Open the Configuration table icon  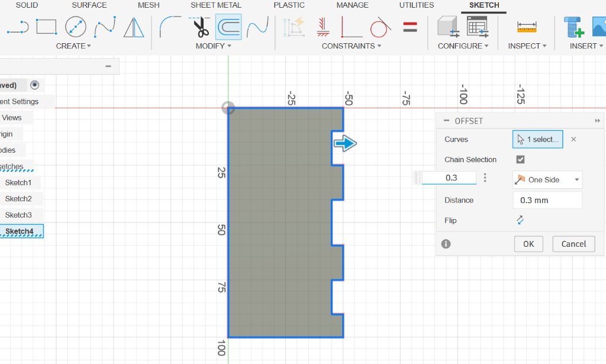(x=478, y=27)
